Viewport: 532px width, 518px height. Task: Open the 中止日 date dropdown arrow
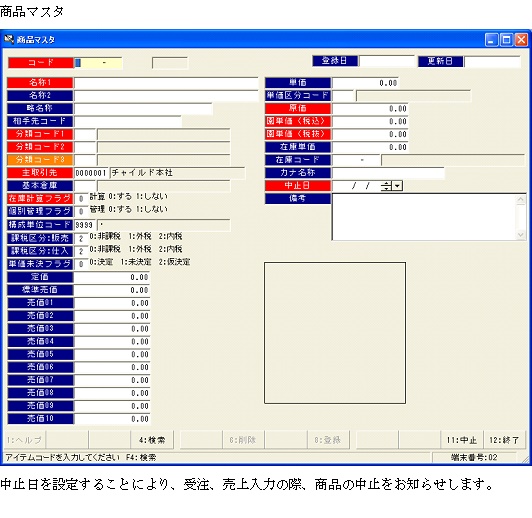(398, 186)
